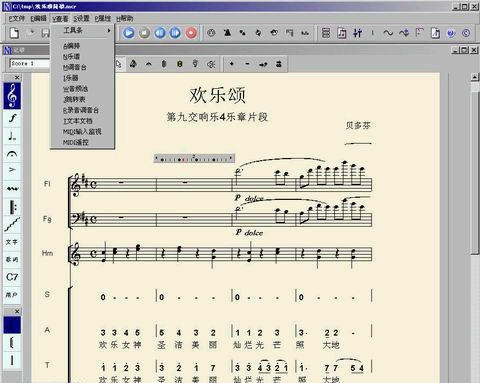
Task: Click the composer name 贝多芬
Action: [358, 125]
